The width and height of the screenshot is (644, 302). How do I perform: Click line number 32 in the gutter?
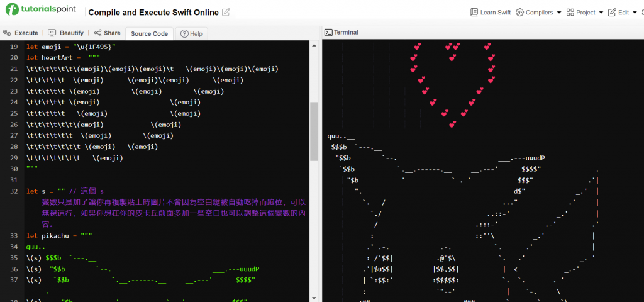pyautogui.click(x=14, y=191)
